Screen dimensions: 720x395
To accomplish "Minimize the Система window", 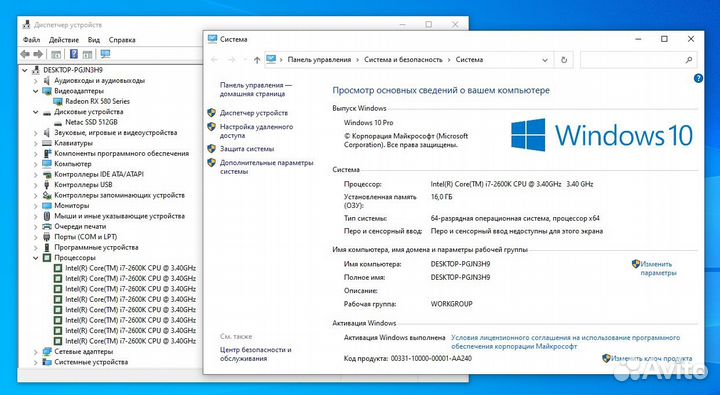I will [x=638, y=40].
